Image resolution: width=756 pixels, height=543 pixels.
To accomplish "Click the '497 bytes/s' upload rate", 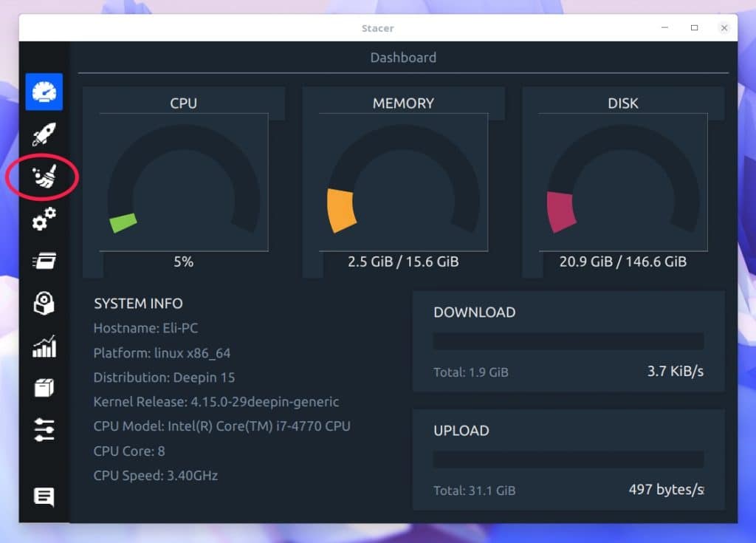I will [667, 489].
